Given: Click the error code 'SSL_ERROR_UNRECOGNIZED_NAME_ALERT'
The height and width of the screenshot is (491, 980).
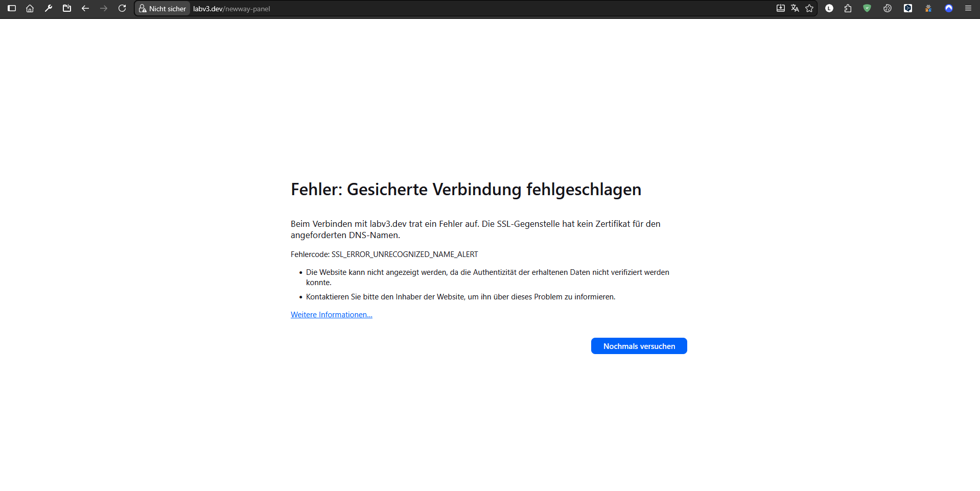Looking at the screenshot, I should tap(405, 254).
